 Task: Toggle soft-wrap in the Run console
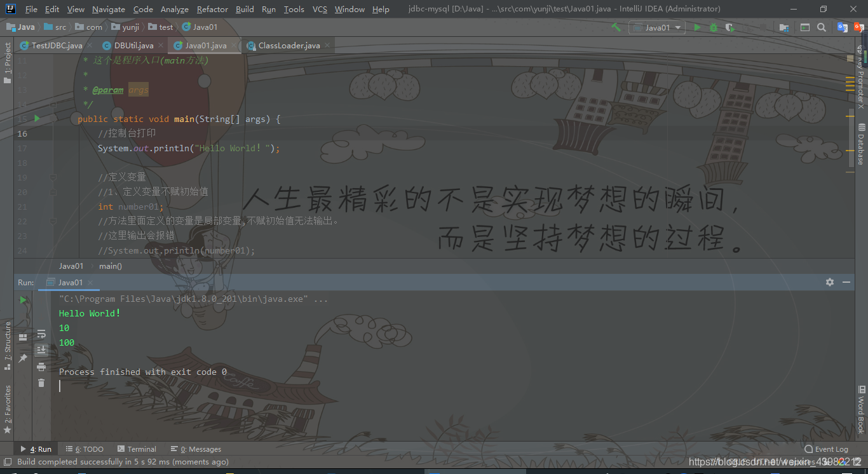pyautogui.click(x=41, y=334)
